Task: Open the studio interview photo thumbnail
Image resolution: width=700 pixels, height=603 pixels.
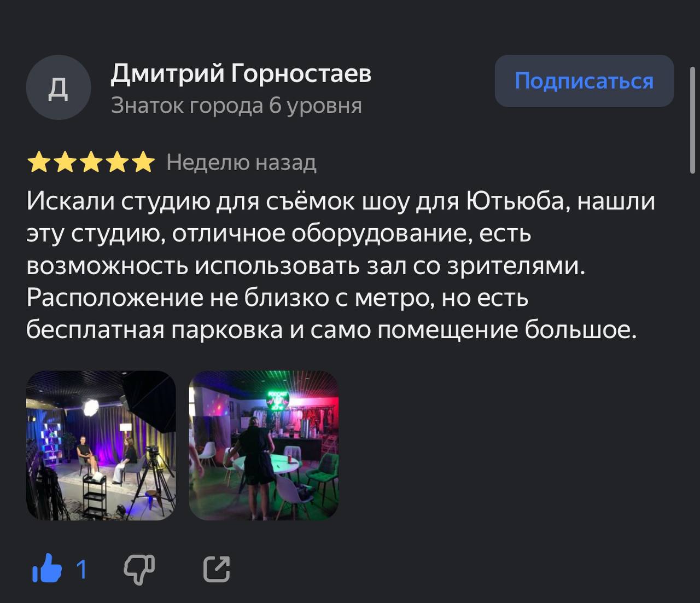Action: point(101,445)
